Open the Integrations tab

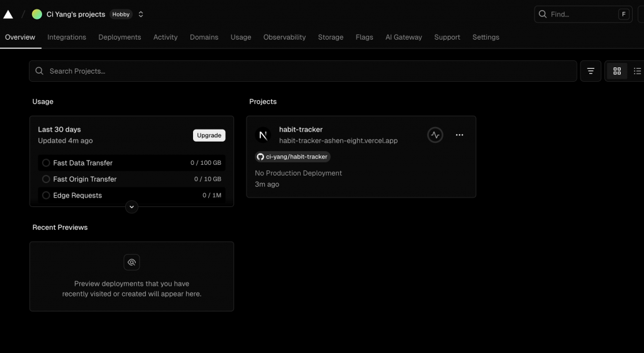pyautogui.click(x=67, y=37)
